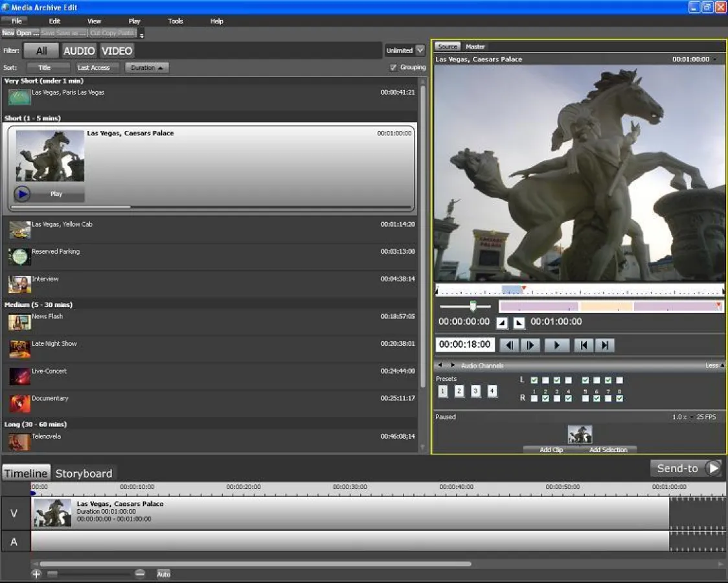
Task: Jump to the clip end with the skip-forward icon
Action: point(604,345)
